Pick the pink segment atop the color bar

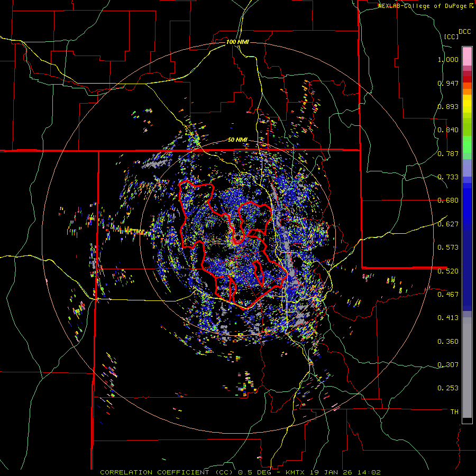click(x=467, y=56)
